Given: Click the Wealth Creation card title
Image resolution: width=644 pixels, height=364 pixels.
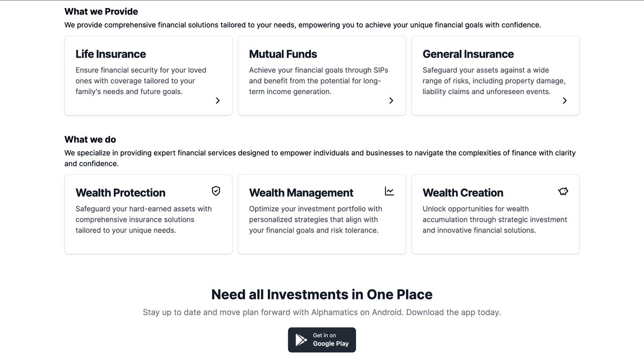Looking at the screenshot, I should (463, 193).
